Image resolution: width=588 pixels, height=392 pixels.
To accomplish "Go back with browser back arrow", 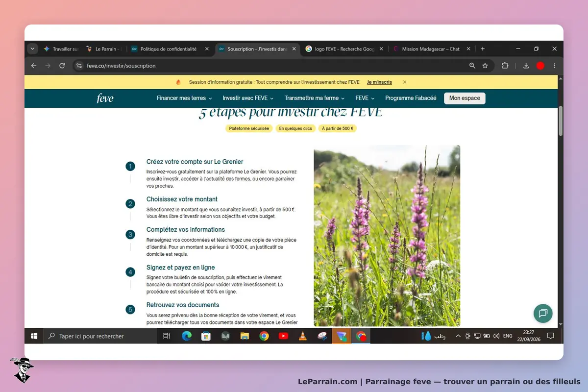I will (34, 66).
